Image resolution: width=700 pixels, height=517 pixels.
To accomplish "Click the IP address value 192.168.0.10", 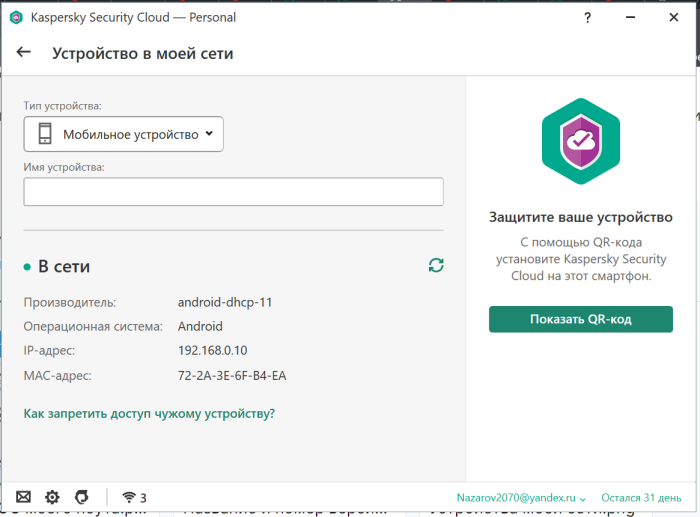I will [212, 350].
